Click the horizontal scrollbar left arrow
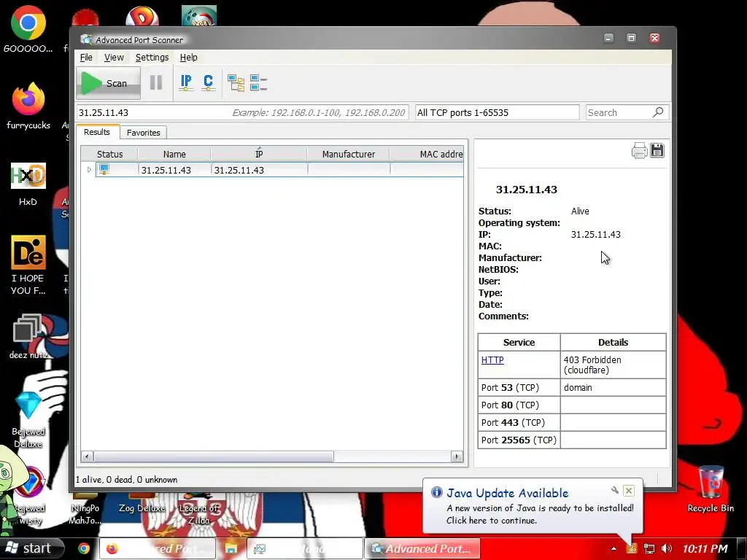This screenshot has height=560, width=747. pos(87,456)
